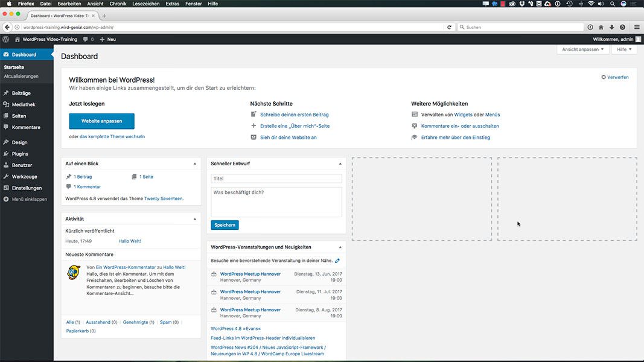Click the admin avatar in admin bar

coord(638,39)
